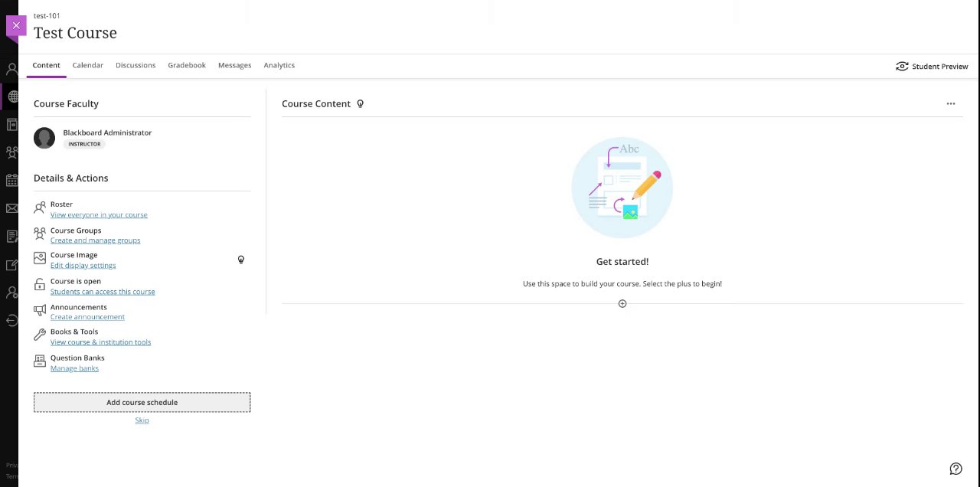The width and height of the screenshot is (980, 487).
Task: Click the plus icon to add content
Action: pos(622,304)
